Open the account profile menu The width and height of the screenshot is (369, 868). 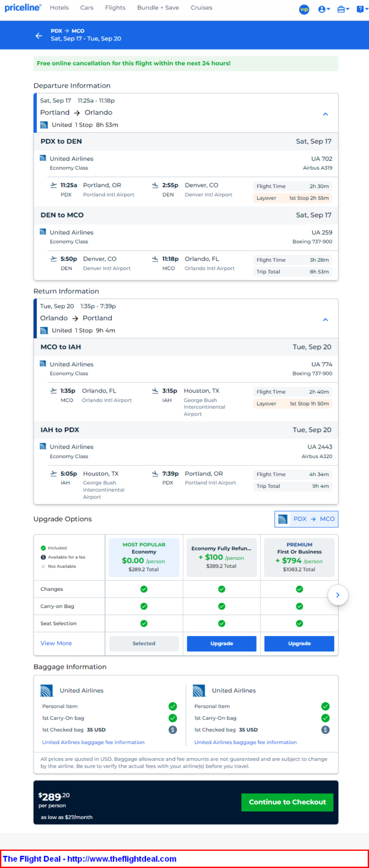coord(324,9)
